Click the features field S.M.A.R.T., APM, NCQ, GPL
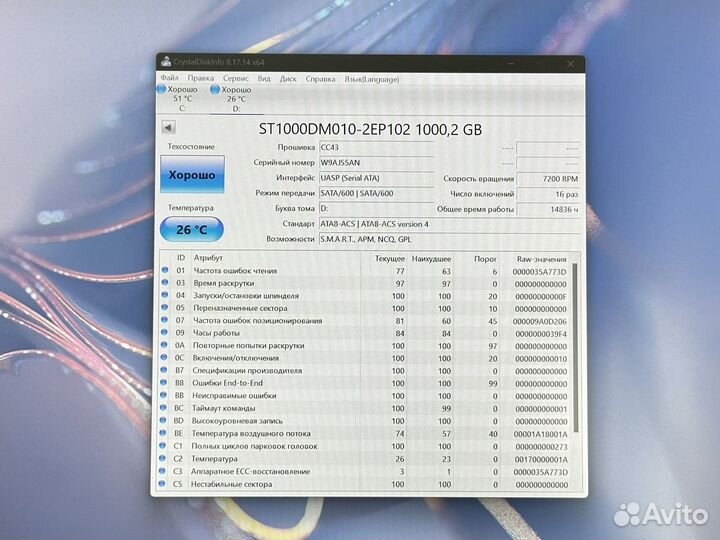The width and height of the screenshot is (720, 540). pyautogui.click(x=449, y=239)
